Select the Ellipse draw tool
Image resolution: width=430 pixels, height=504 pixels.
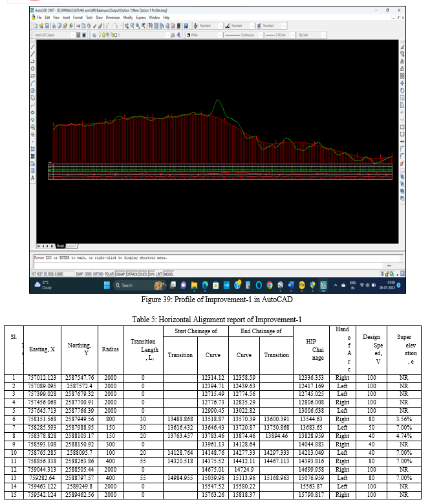tap(33, 113)
